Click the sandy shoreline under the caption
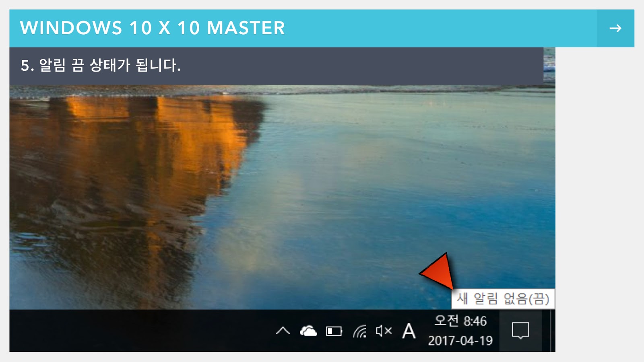The width and height of the screenshot is (644, 362). point(282,90)
